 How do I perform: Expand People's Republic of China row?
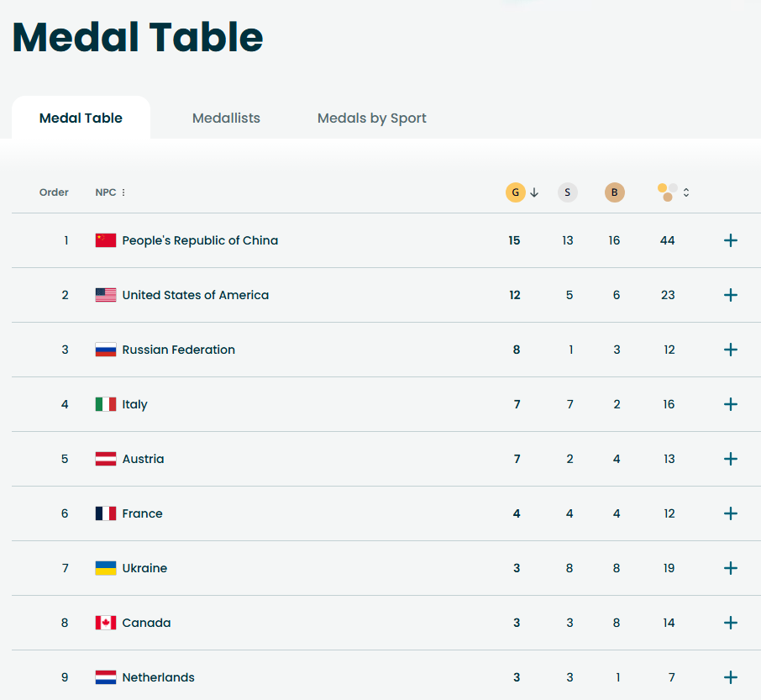coord(731,240)
